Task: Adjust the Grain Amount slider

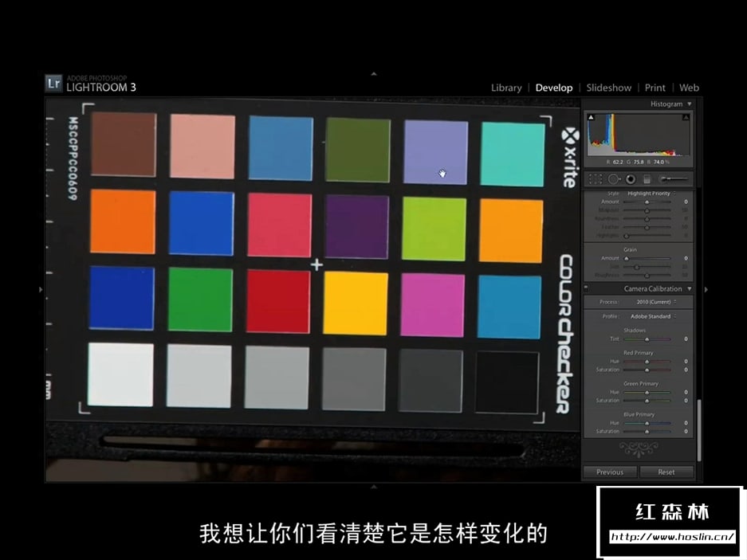Action: point(647,258)
